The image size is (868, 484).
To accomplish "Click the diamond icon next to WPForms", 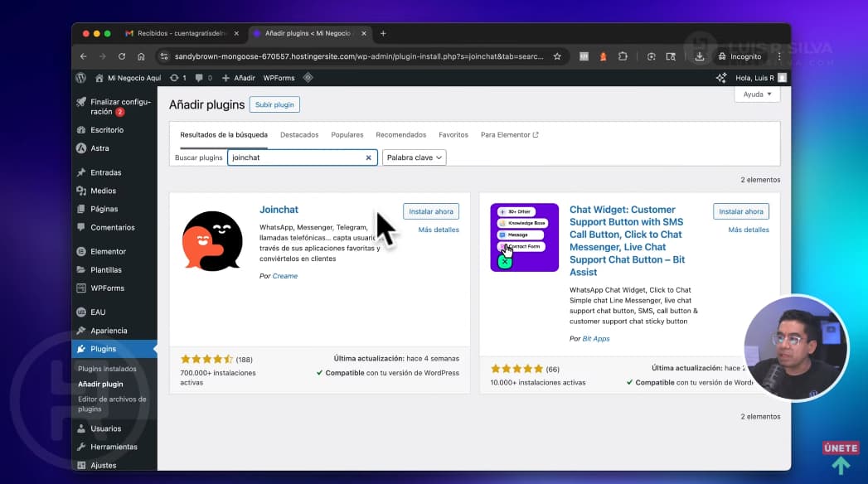I will click(x=308, y=78).
